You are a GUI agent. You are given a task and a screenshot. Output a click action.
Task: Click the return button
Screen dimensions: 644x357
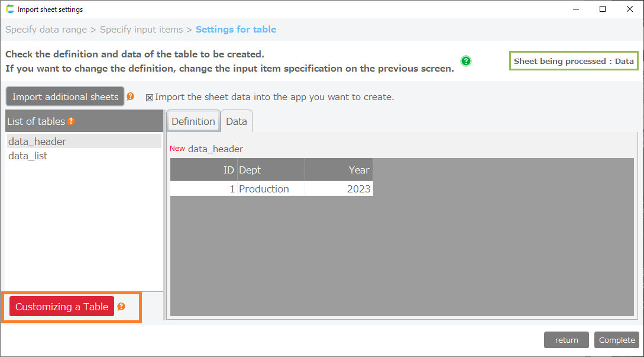[x=566, y=340]
